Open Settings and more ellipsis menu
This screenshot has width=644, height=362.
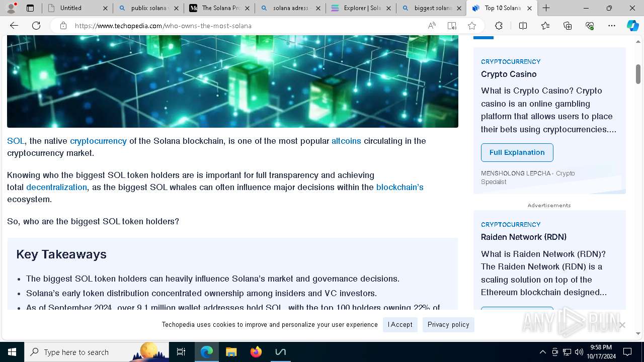click(x=612, y=26)
